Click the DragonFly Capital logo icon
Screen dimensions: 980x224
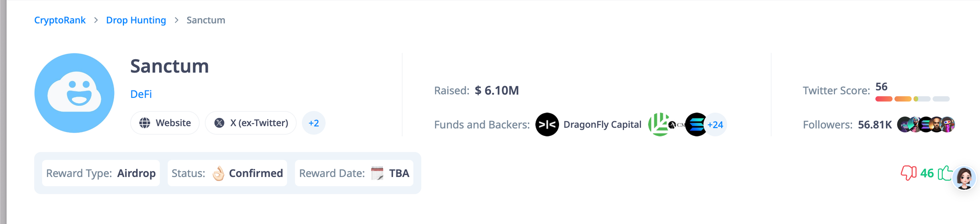[x=547, y=125]
